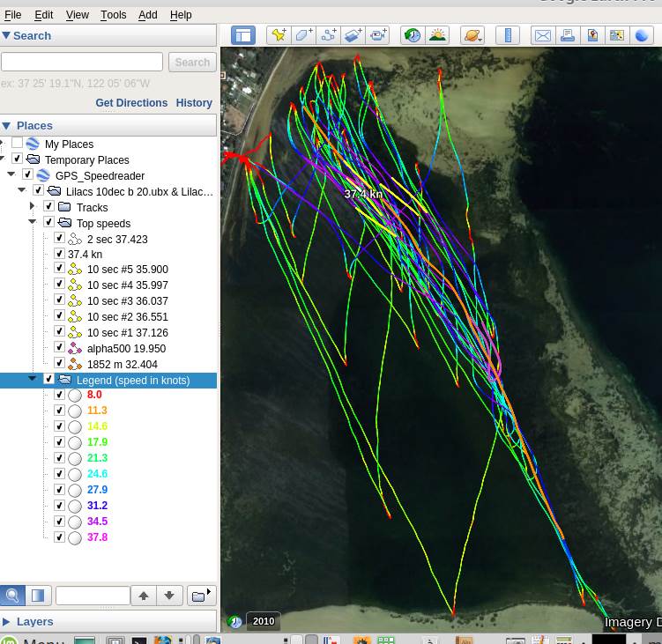Toggle the 37.8 legend item checkbox
This screenshot has width=662, height=644.
point(59,537)
